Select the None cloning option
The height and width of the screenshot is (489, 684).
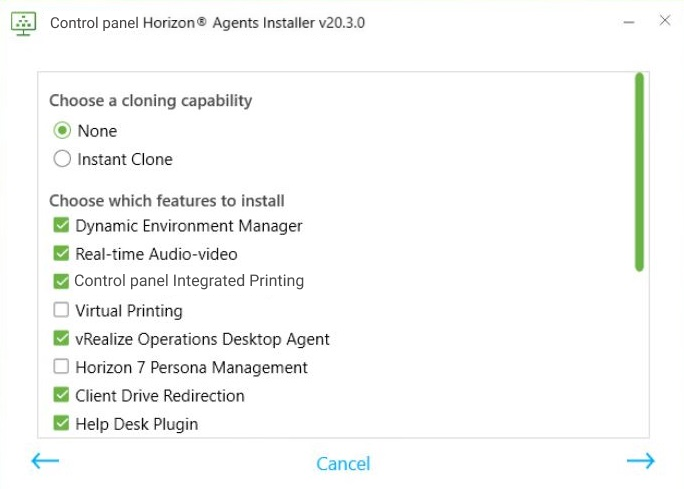(x=62, y=131)
